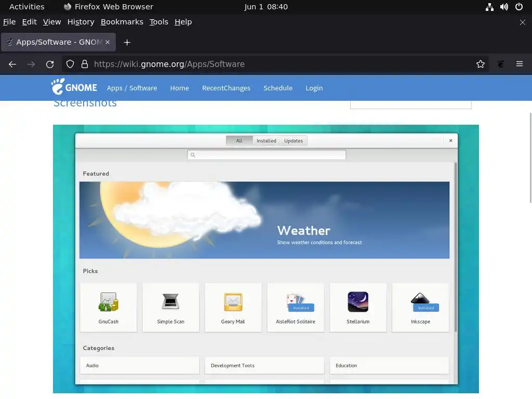Click the Inkscape mountain icon
The height and width of the screenshot is (399, 532).
pos(420,299)
